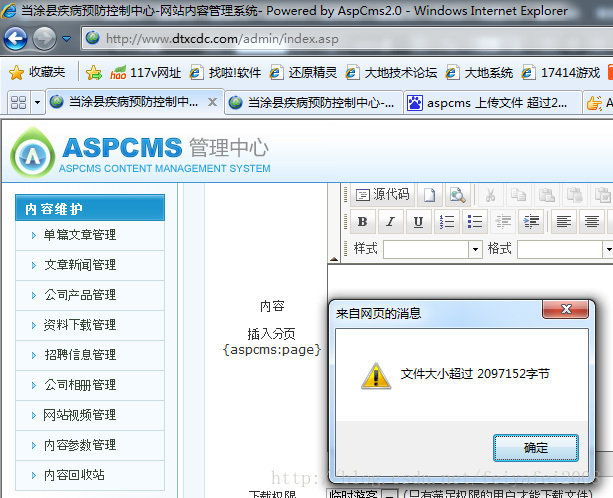Click the add-to-favorites-bar star icon
The width and height of the screenshot is (613, 498).
(94, 72)
